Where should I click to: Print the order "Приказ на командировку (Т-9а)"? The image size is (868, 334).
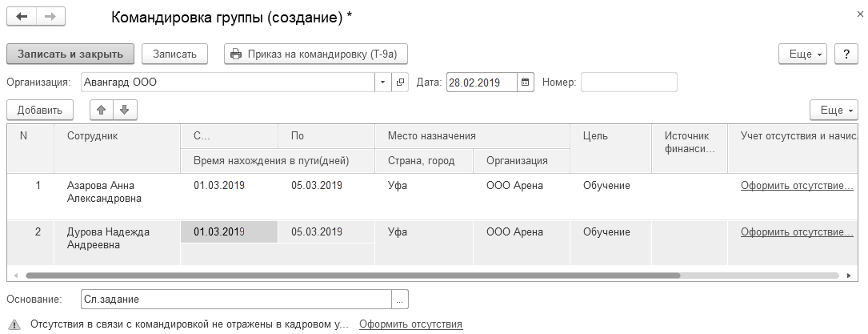(x=316, y=54)
